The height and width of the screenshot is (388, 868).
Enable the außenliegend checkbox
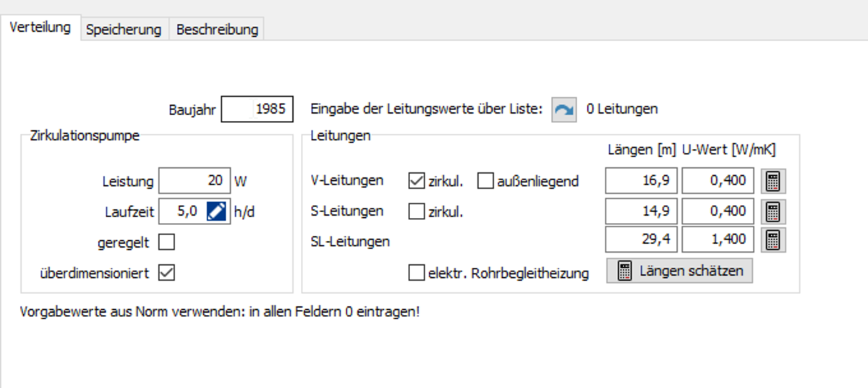(x=485, y=181)
